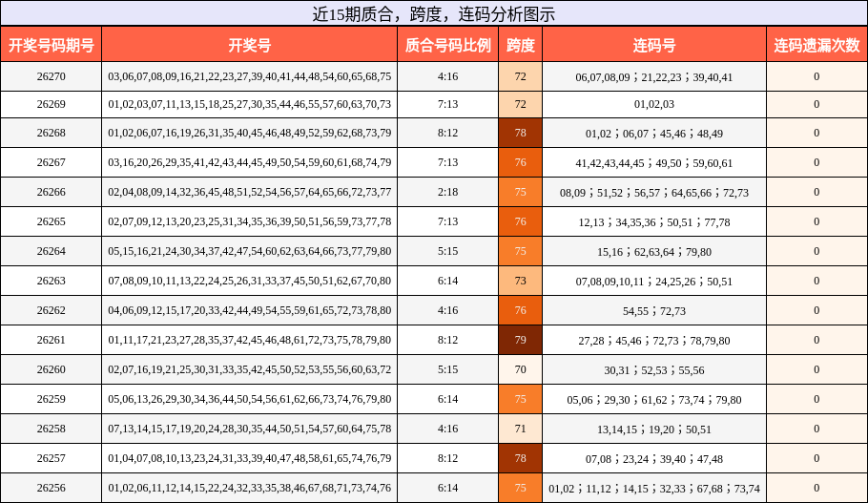This screenshot has width=868, height=503.
Task: Click the span cell 70 for issue 26260
Action: (x=521, y=369)
